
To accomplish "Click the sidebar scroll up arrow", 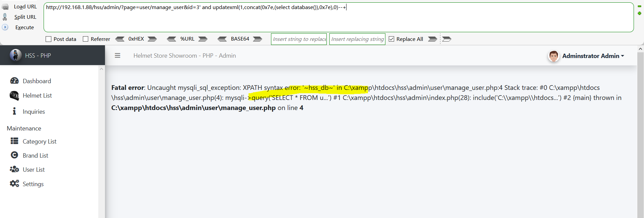I will click(x=101, y=69).
